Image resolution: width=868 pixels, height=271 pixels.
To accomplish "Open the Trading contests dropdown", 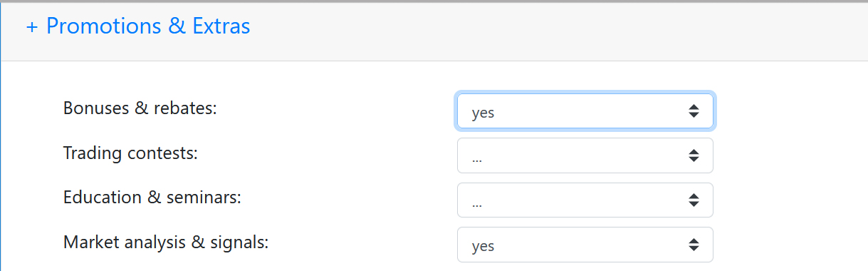I will point(585,155).
